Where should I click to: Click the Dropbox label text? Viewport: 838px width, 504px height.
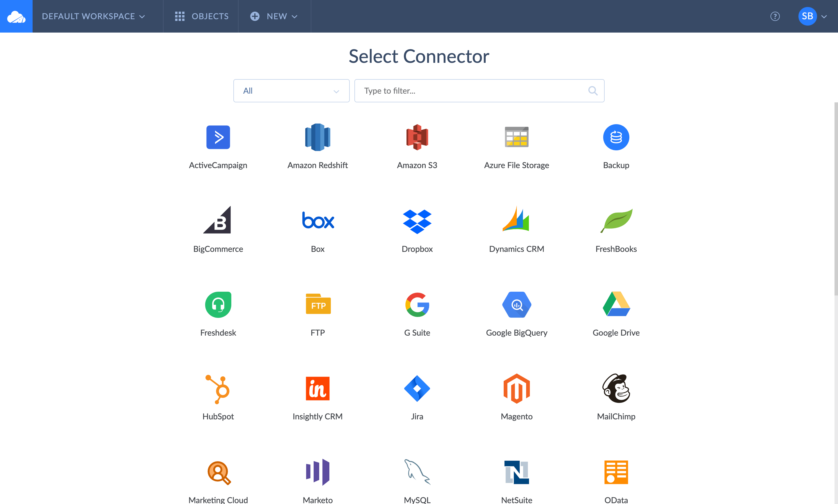click(x=417, y=249)
